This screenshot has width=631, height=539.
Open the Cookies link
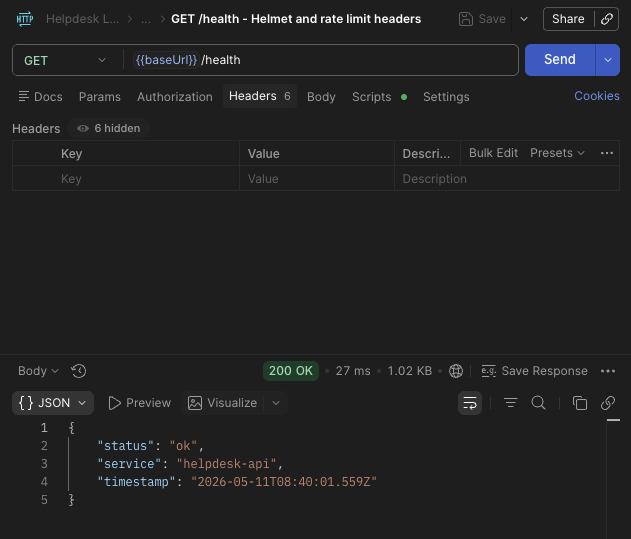coord(596,96)
